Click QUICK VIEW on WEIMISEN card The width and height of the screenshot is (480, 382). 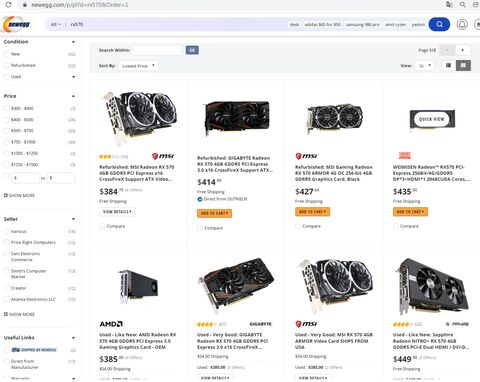[x=431, y=119]
